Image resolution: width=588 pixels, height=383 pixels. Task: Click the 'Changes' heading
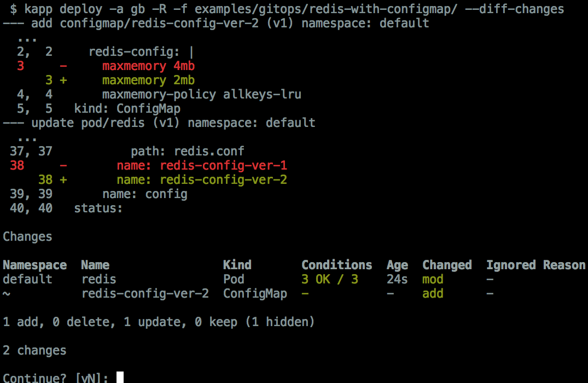click(x=27, y=237)
